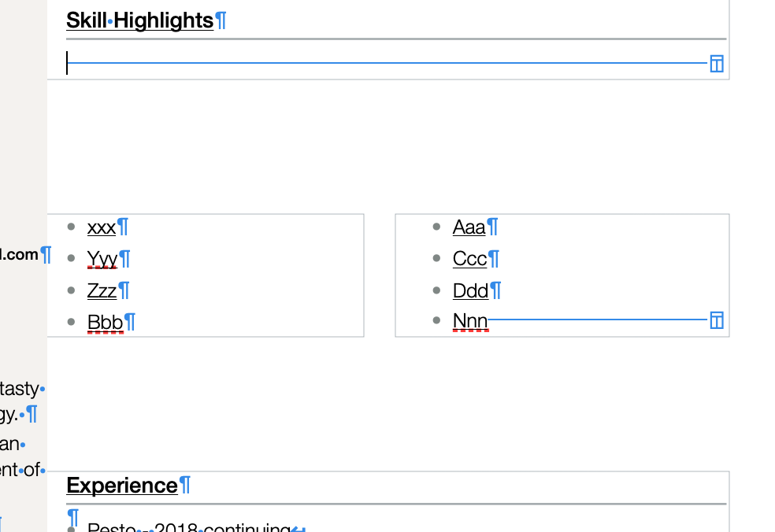Click the bullet point before Aaa
The width and height of the screenshot is (775, 532).
[x=437, y=227]
